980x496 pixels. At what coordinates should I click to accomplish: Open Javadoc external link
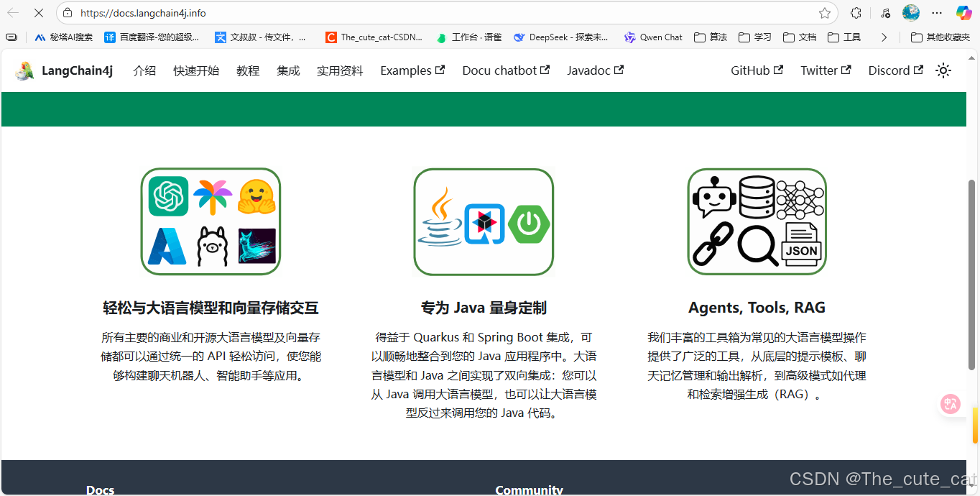595,70
